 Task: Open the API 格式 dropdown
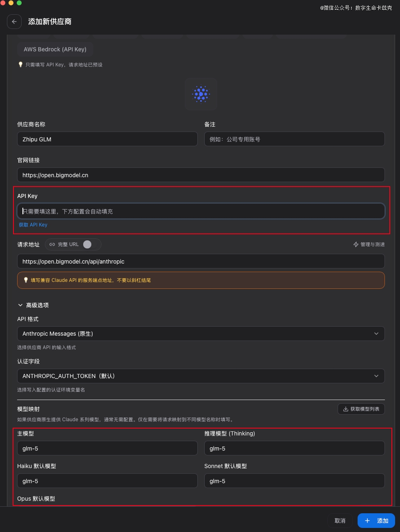(201, 334)
